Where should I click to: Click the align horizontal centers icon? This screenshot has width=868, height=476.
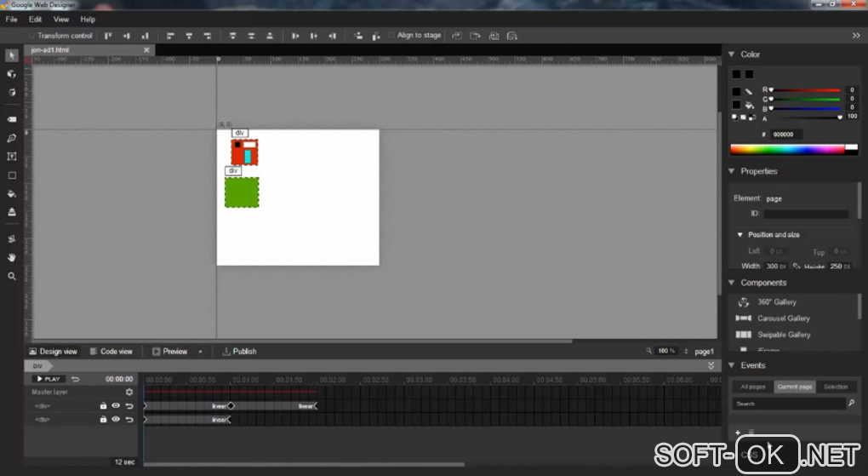[189, 36]
